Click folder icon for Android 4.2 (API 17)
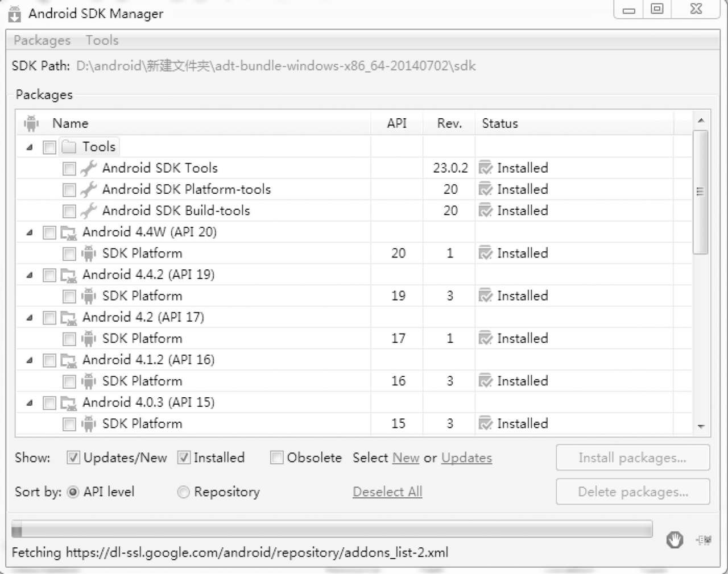 [x=69, y=318]
